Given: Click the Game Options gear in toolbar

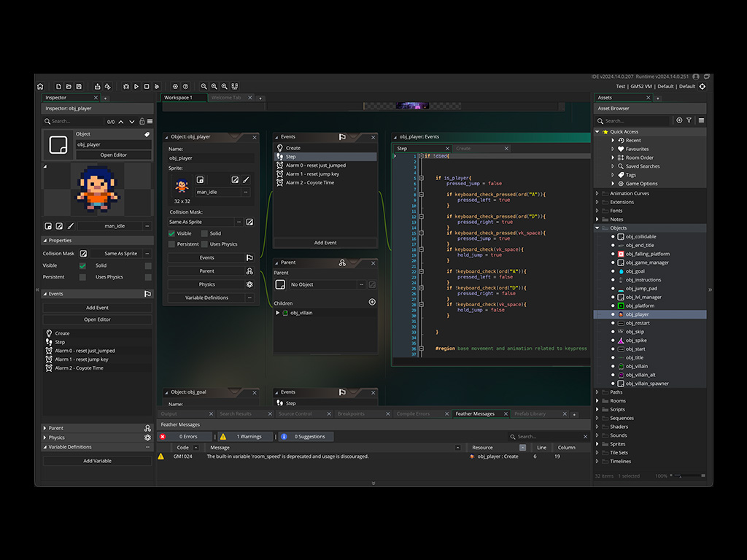Looking at the screenshot, I should pos(175,86).
